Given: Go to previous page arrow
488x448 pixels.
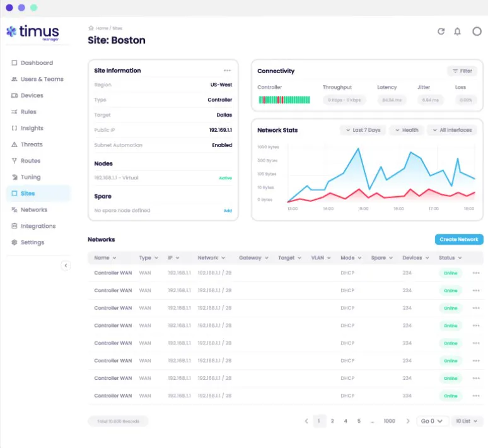Looking at the screenshot, I should (306, 421).
